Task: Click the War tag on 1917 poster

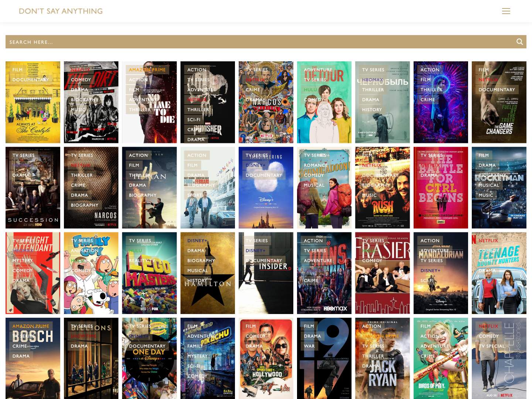Action: (309, 346)
